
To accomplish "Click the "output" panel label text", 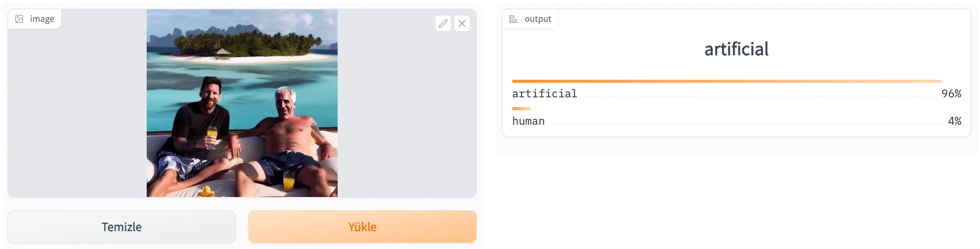I will tap(538, 19).
